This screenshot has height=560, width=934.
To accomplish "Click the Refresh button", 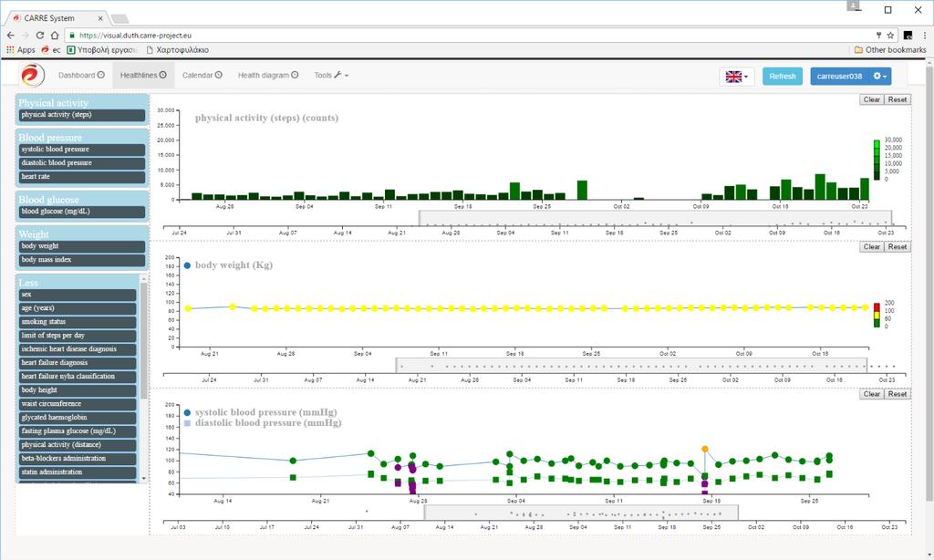I will [x=782, y=77].
